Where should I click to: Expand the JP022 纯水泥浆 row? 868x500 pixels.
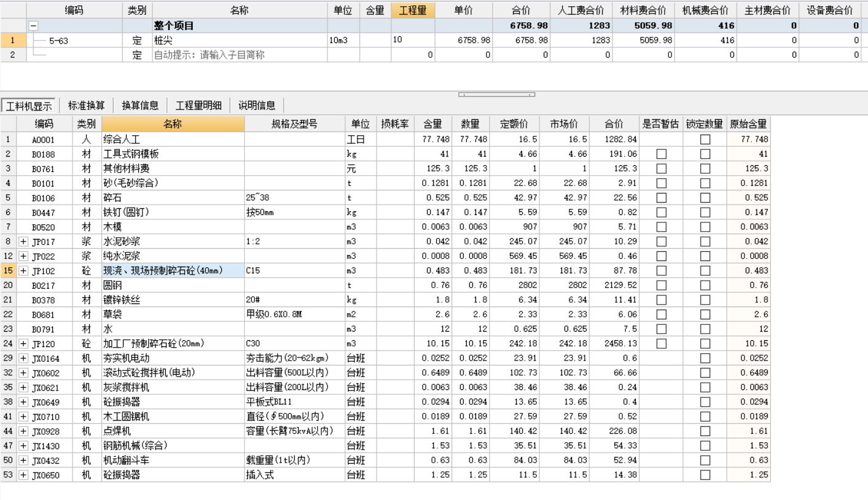(24, 256)
